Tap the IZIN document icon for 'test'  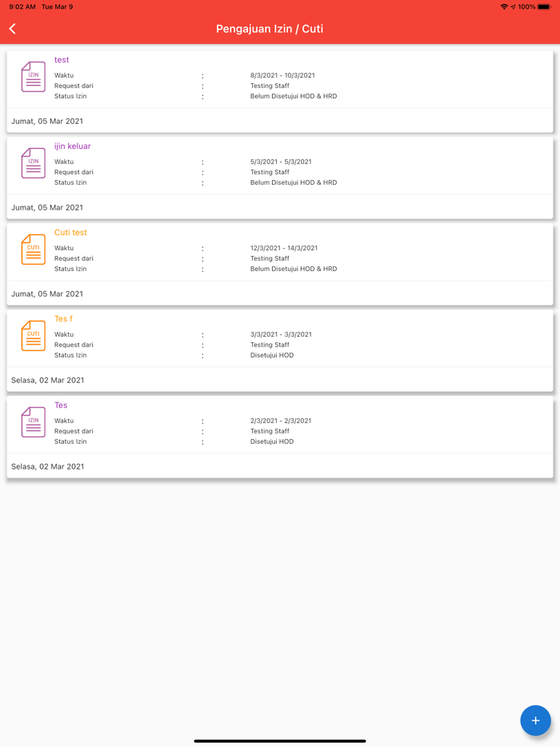tap(33, 77)
